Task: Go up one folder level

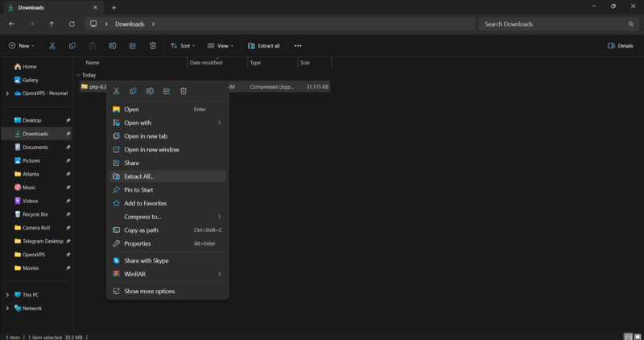Action: (x=52, y=24)
